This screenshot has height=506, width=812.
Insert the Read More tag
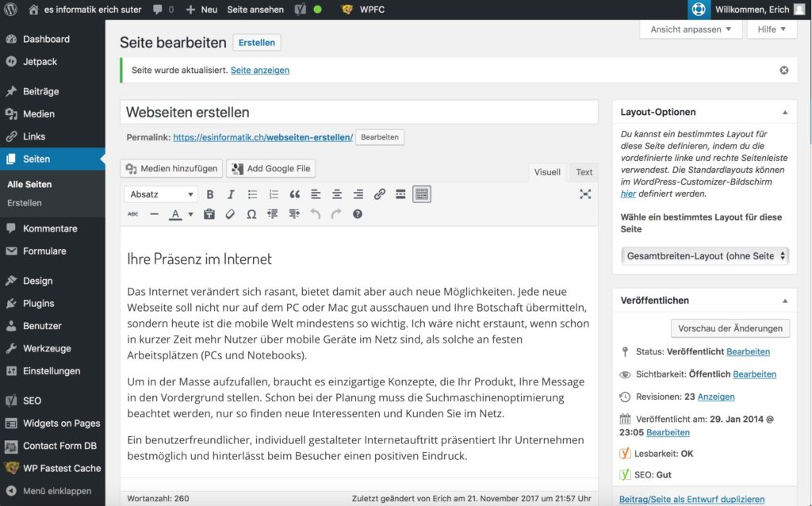click(x=400, y=194)
